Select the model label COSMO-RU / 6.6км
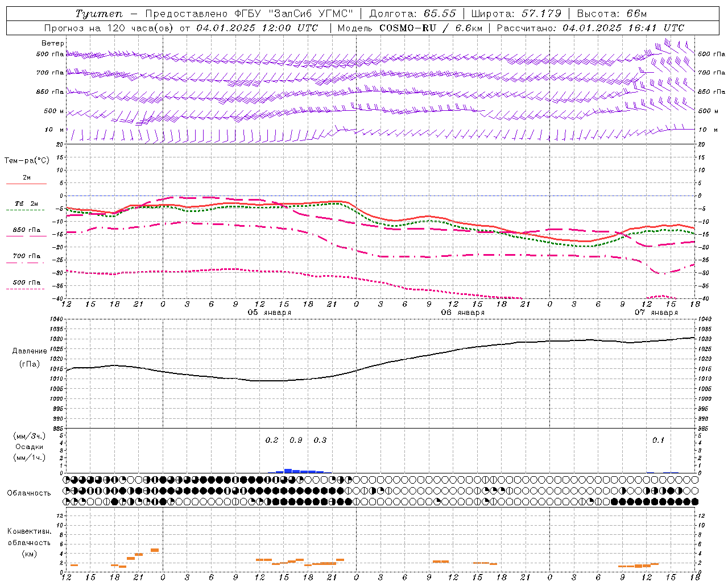The image size is (728, 582). [431, 28]
